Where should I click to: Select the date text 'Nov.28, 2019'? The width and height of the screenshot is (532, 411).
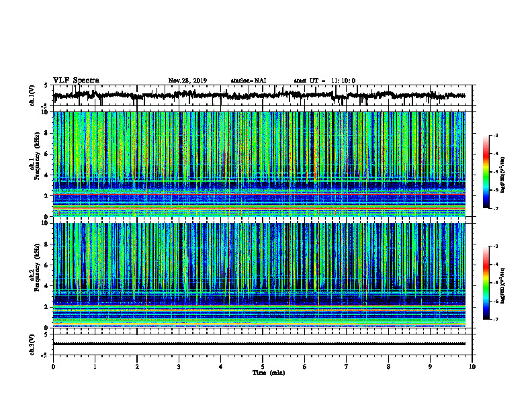[x=187, y=81]
